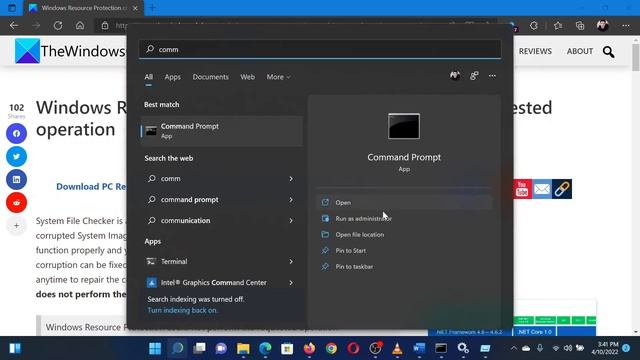Screen dimensions: 640x360
Task: Open Edge collections icon
Action: pyautogui.click(x=580, y=26)
